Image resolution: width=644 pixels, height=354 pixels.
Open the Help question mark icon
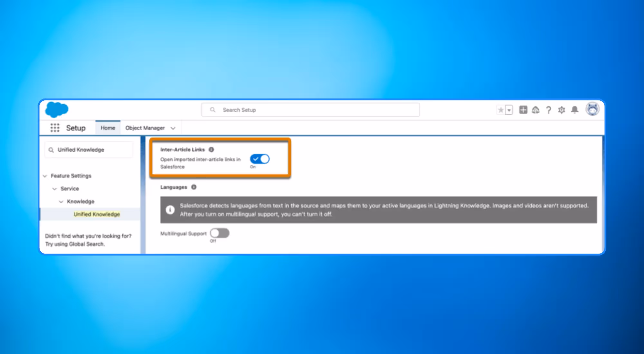click(x=549, y=110)
